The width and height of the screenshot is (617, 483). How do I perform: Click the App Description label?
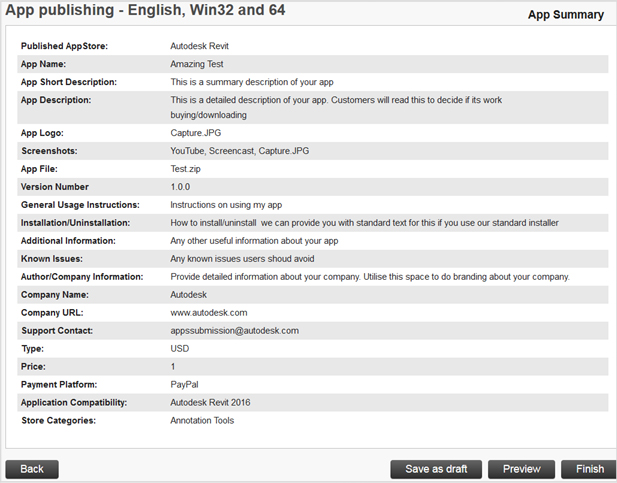56,100
